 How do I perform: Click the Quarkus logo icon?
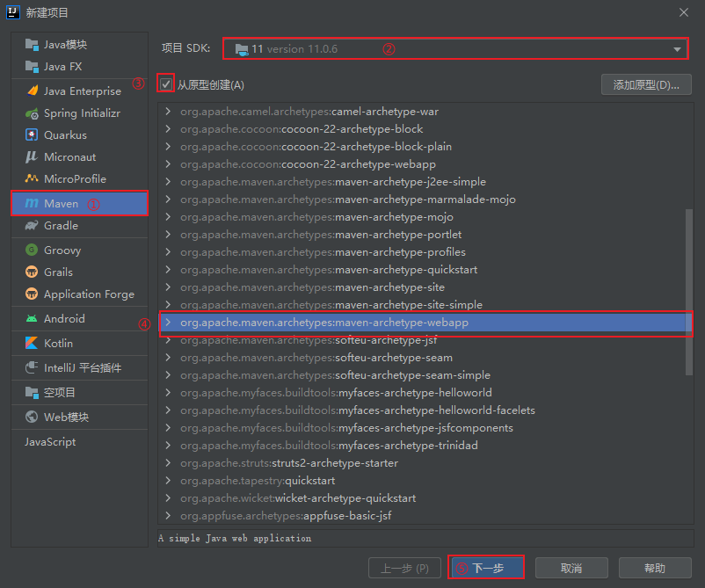coord(32,134)
